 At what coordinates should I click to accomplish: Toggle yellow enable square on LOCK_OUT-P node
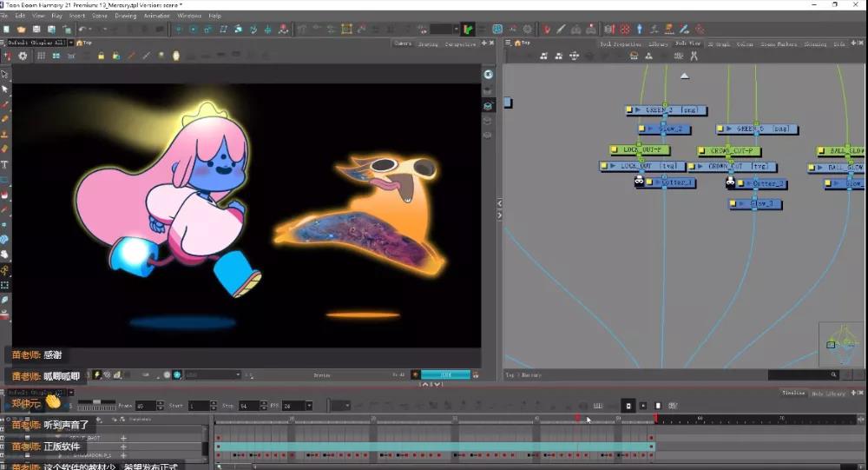[614, 149]
